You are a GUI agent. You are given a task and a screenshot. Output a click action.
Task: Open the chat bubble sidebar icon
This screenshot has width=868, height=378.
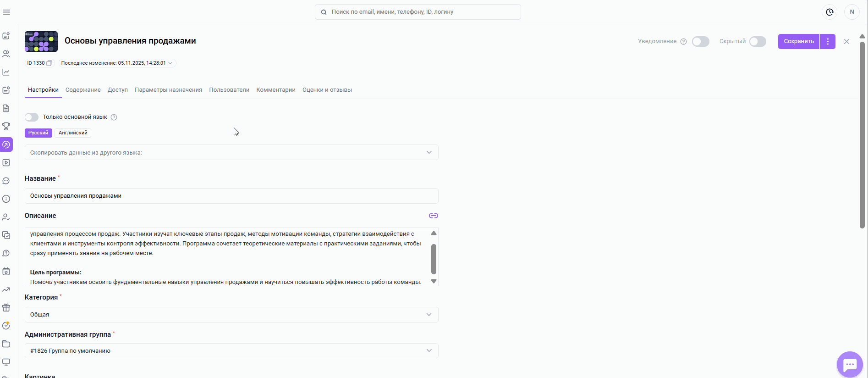pos(6,181)
